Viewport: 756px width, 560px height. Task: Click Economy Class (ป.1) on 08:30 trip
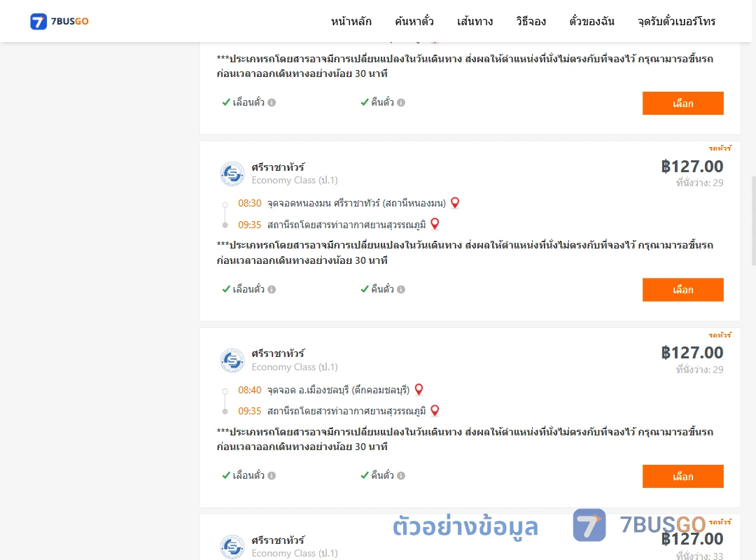pos(295,180)
